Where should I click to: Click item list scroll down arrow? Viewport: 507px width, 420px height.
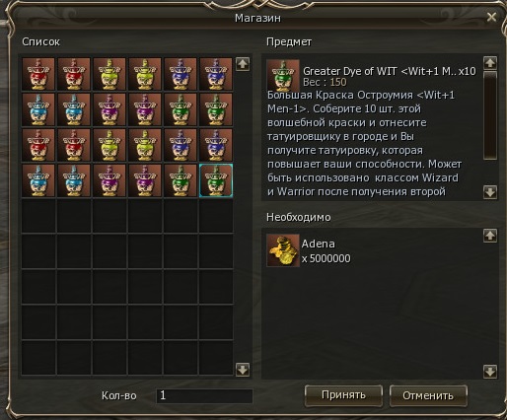click(243, 370)
